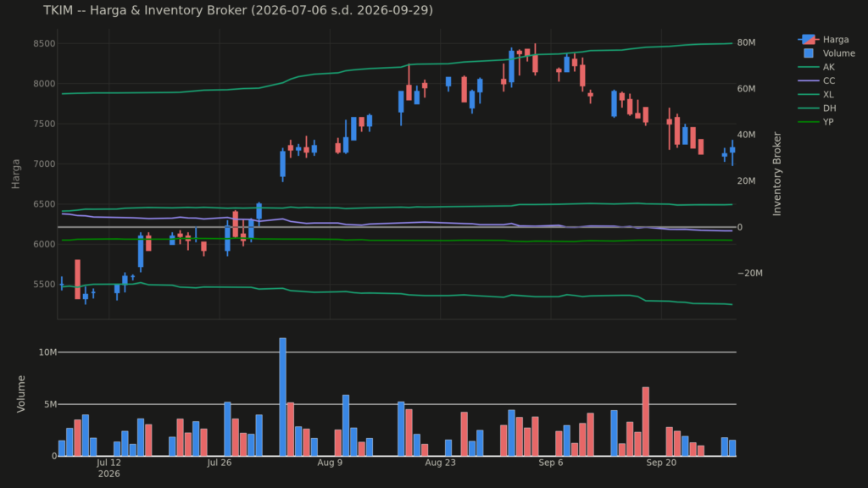Click the Aug 9 date label

tap(330, 463)
